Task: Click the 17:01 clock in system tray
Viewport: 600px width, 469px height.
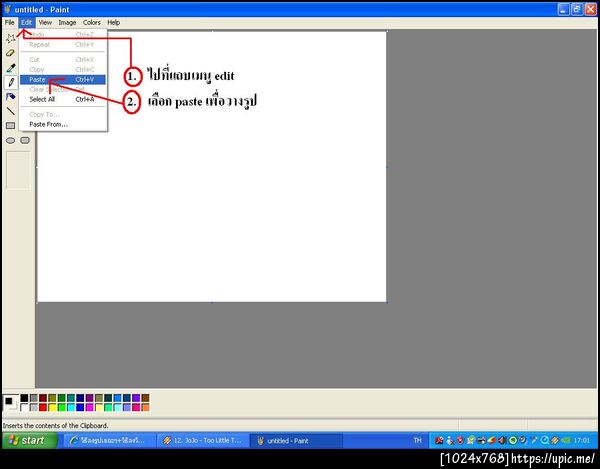Action: (x=582, y=441)
